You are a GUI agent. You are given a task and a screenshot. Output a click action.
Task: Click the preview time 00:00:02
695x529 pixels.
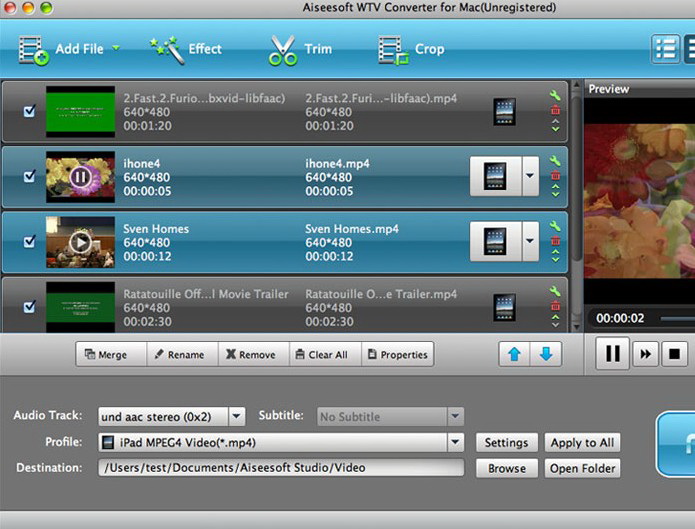pos(620,318)
